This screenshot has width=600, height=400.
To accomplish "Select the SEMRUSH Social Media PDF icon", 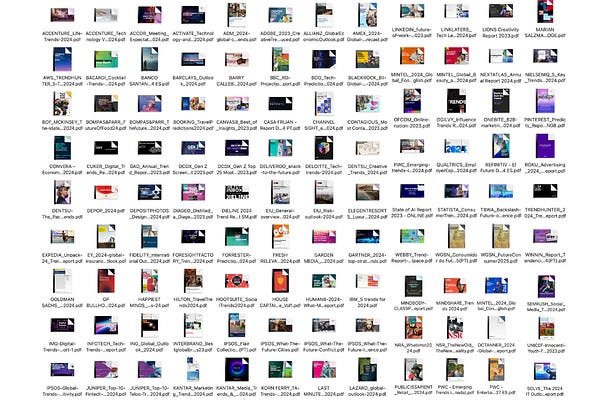I will click(x=546, y=286).
